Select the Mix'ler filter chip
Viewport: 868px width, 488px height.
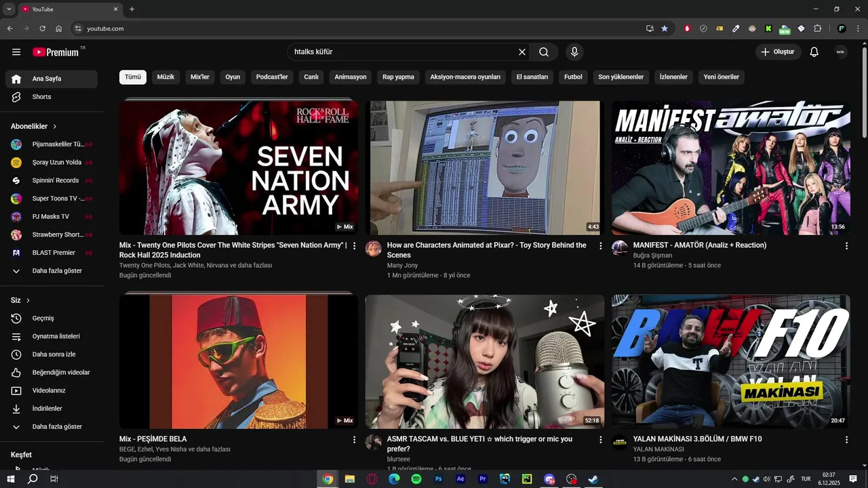pyautogui.click(x=200, y=77)
